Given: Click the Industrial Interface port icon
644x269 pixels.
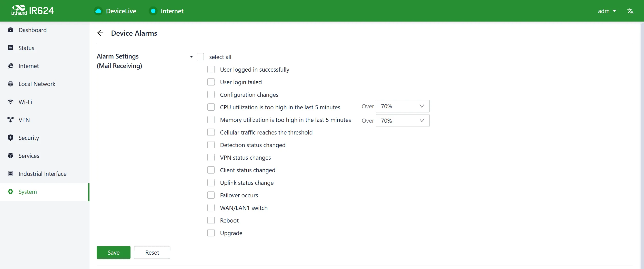Looking at the screenshot, I should tap(11, 174).
